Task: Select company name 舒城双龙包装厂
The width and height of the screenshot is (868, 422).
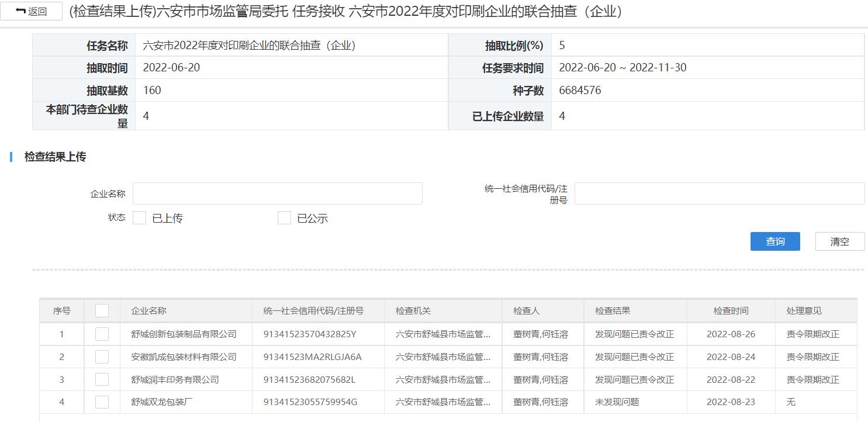Action: 162,402
